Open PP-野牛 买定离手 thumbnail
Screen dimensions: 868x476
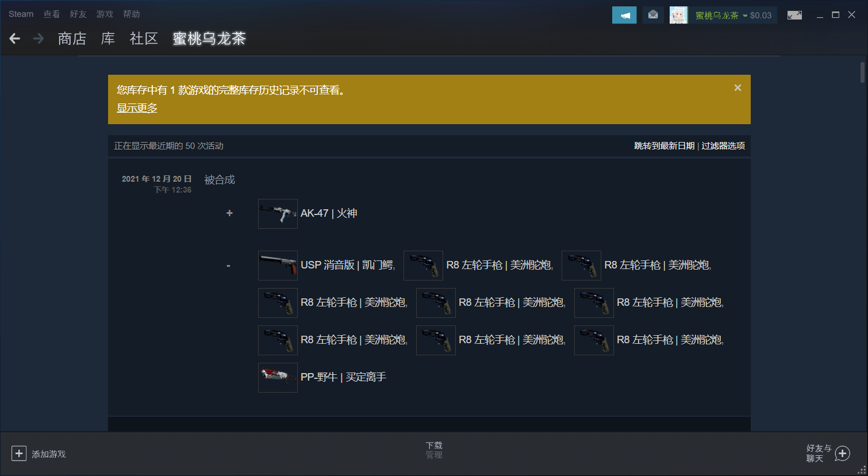278,378
